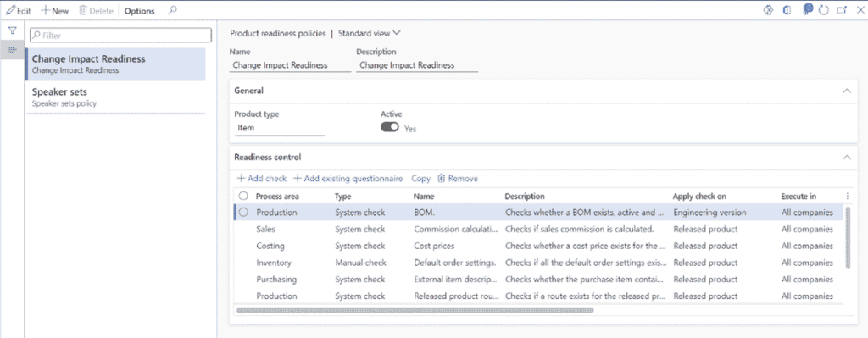Image resolution: width=868 pixels, height=338 pixels.
Task: Toggle the list view icon below funnel
Action: (x=12, y=50)
